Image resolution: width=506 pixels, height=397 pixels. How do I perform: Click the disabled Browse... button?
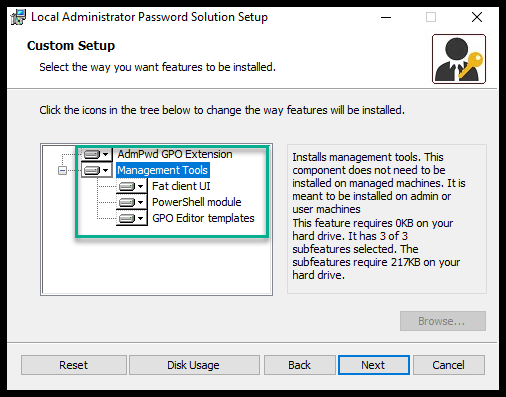coord(443,321)
